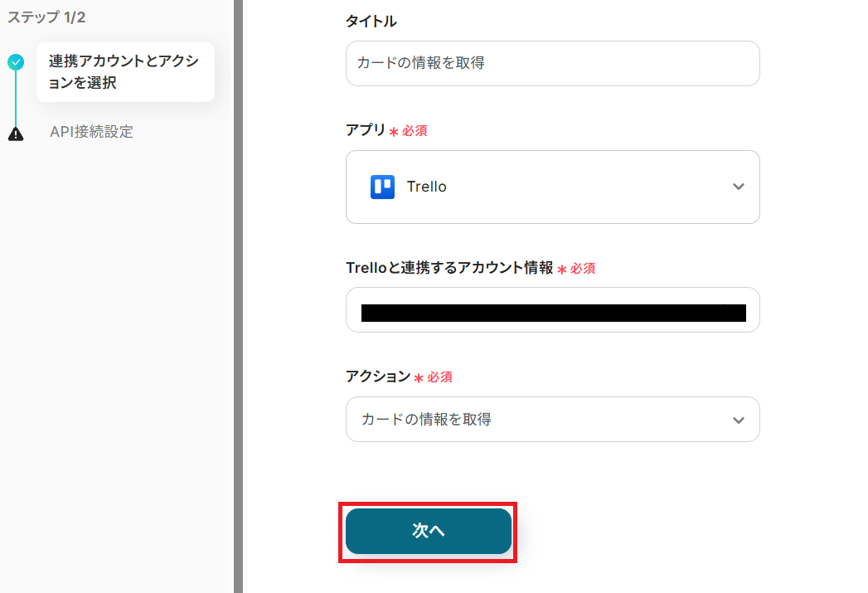Click the teal checkmark step icon
868x593 pixels.
16,62
